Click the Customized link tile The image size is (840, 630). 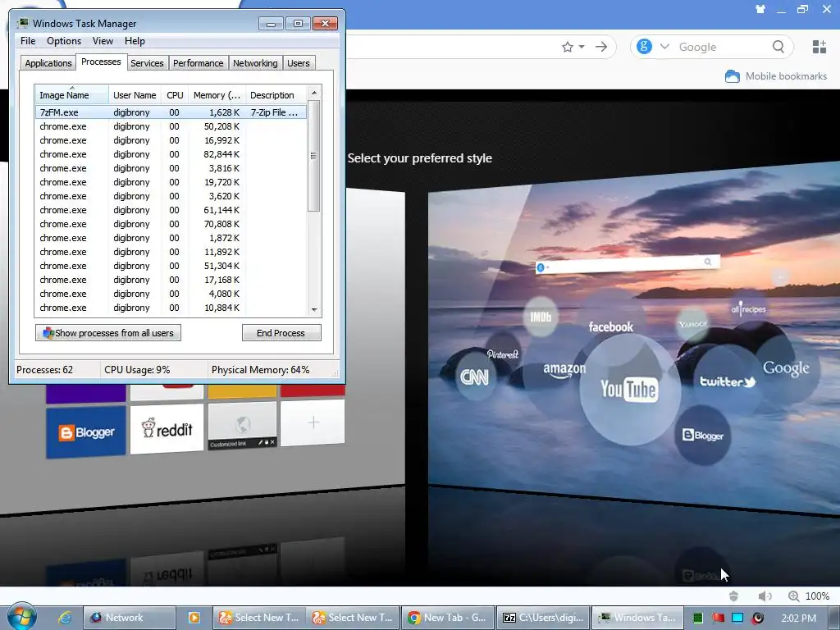pyautogui.click(x=242, y=426)
